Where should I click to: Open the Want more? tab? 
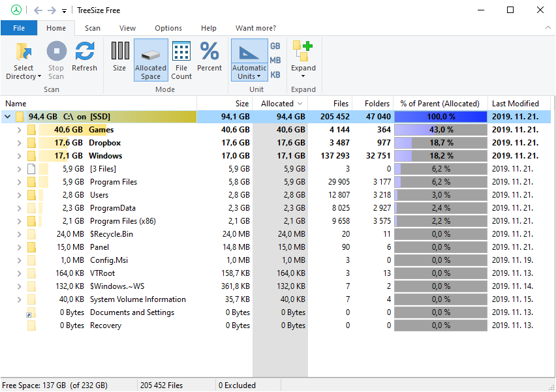256,28
